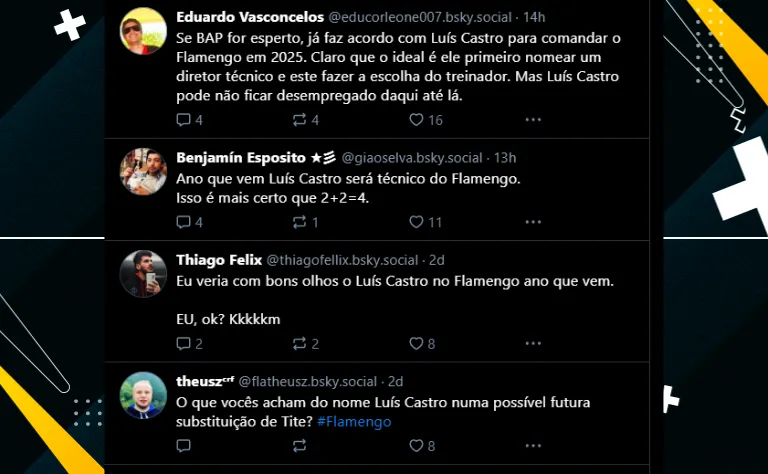Click Benjamín Esposito's avatar picture
768x474 pixels.
coord(143,172)
